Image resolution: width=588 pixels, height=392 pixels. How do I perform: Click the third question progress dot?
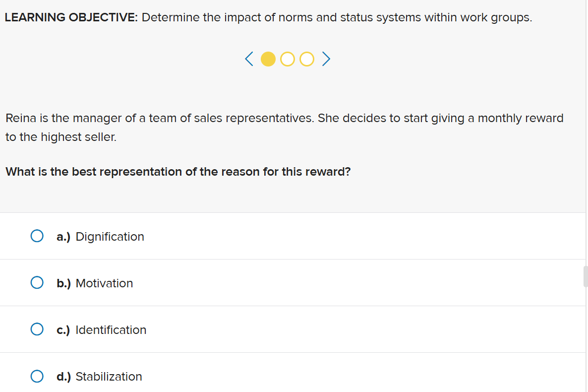pyautogui.click(x=306, y=59)
